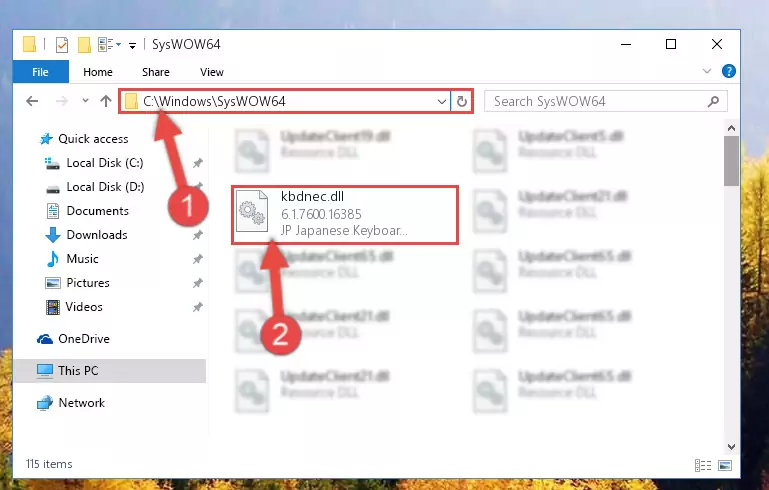The image size is (769, 490).
Task: Open Music in the sidebar
Action: (82, 259)
